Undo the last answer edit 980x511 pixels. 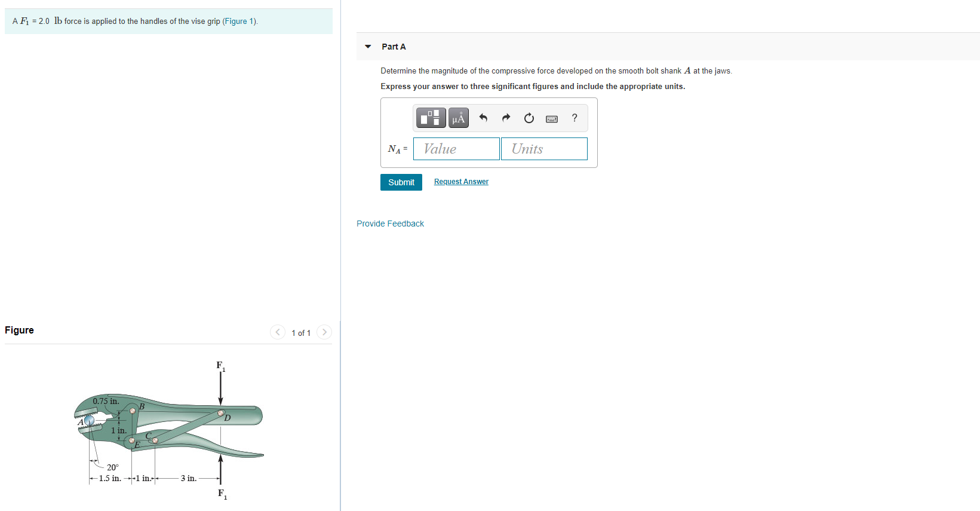483,118
